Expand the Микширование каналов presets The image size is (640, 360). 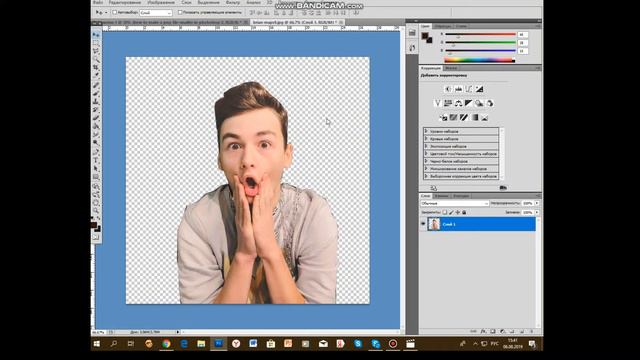pos(426,169)
